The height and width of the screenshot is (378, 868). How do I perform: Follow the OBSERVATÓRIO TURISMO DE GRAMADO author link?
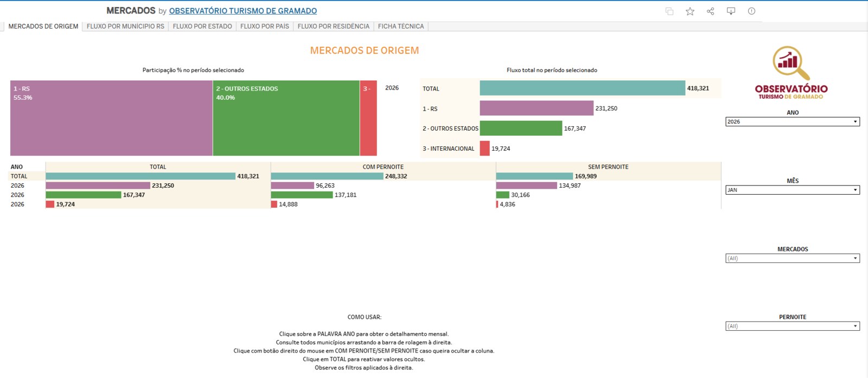coord(243,11)
